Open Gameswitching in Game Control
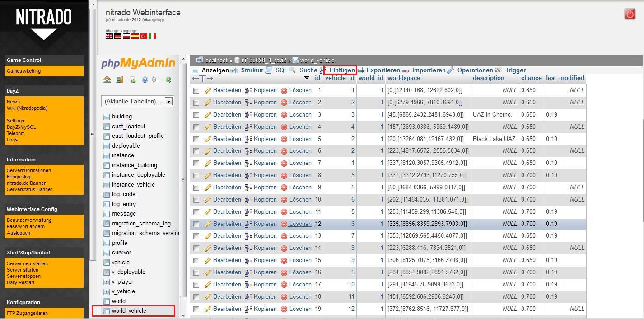This screenshot has width=644, height=319. point(23,71)
